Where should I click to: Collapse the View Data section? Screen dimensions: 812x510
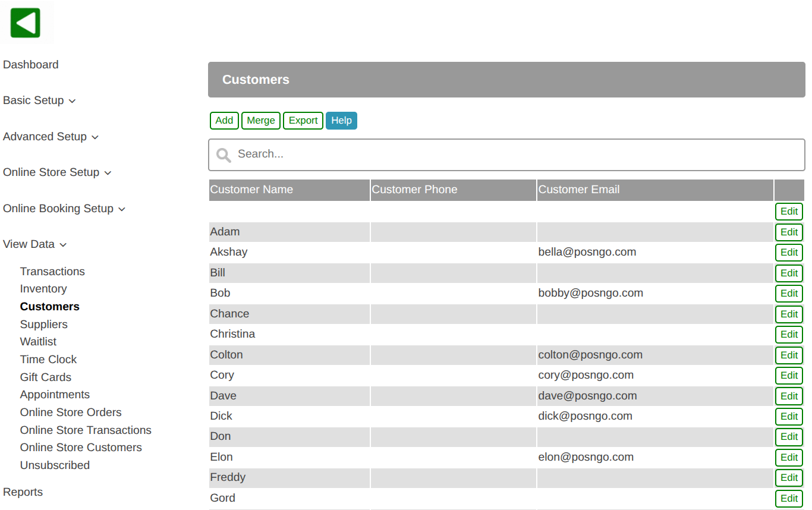pyautogui.click(x=34, y=244)
